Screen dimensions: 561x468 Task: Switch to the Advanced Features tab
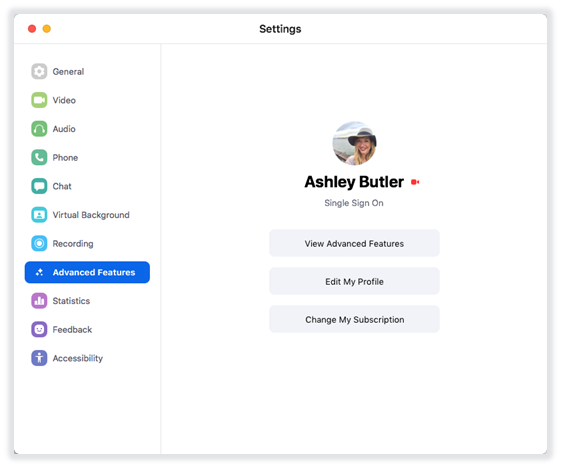[x=87, y=272]
